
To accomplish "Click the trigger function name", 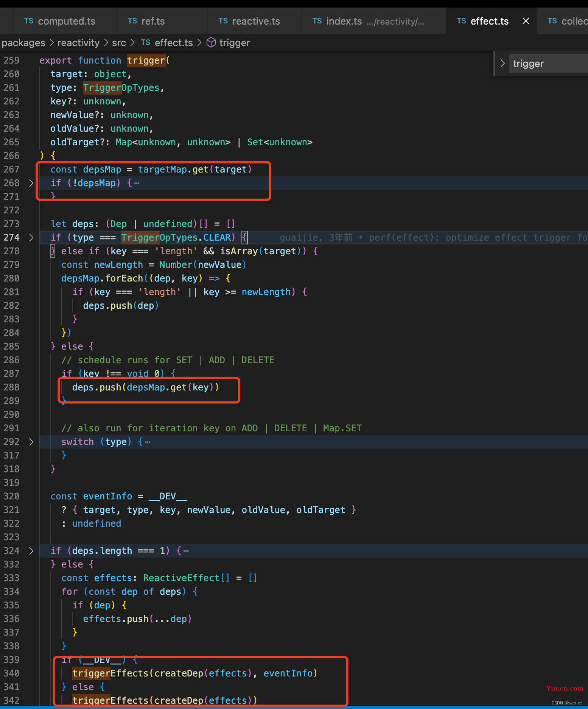I will point(146,61).
